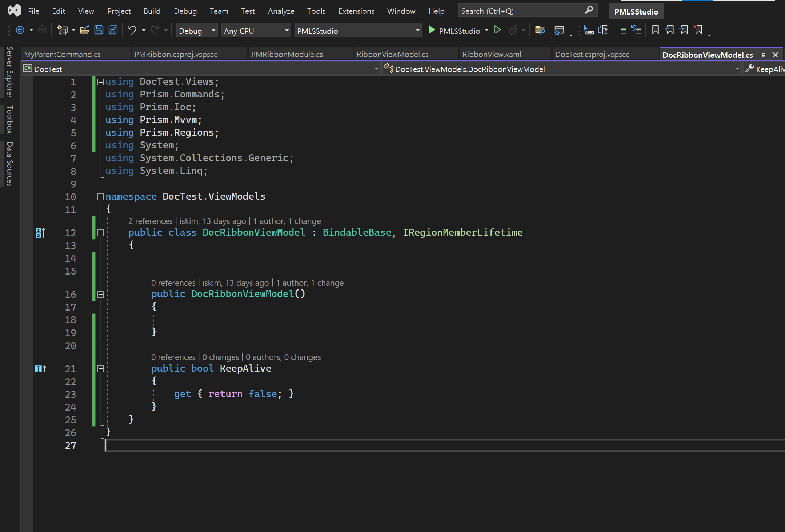Collapse the KeepAlive property outline

pyautogui.click(x=101, y=369)
